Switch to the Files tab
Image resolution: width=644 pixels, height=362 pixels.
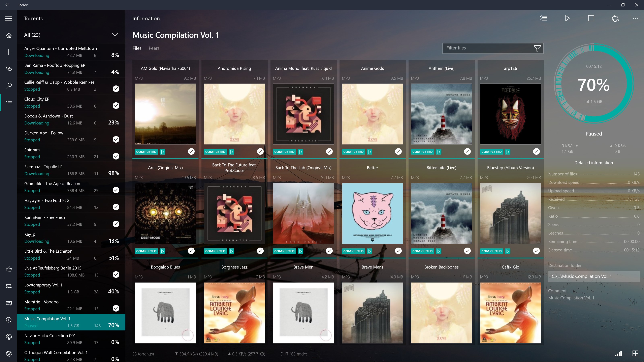[x=137, y=48]
